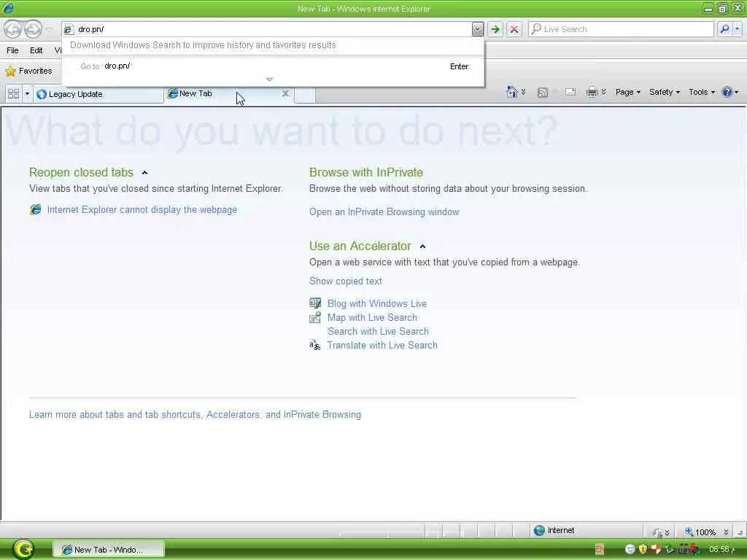The image size is (747, 560).
Task: Click Blog with Windows Live link
Action: [x=377, y=304]
